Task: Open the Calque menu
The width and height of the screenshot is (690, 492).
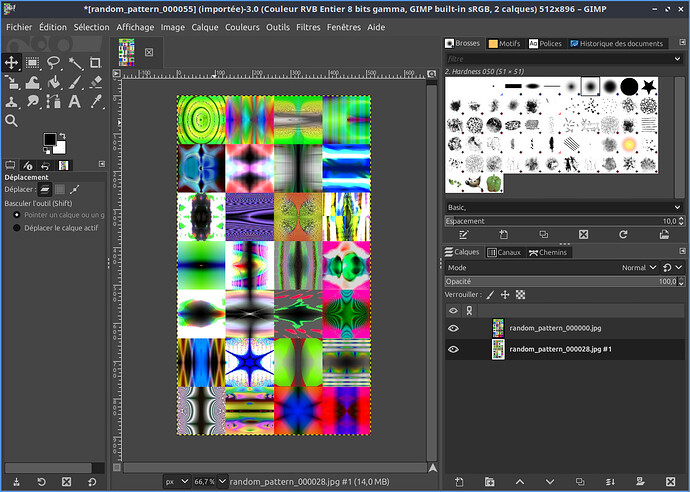Action: coord(205,27)
